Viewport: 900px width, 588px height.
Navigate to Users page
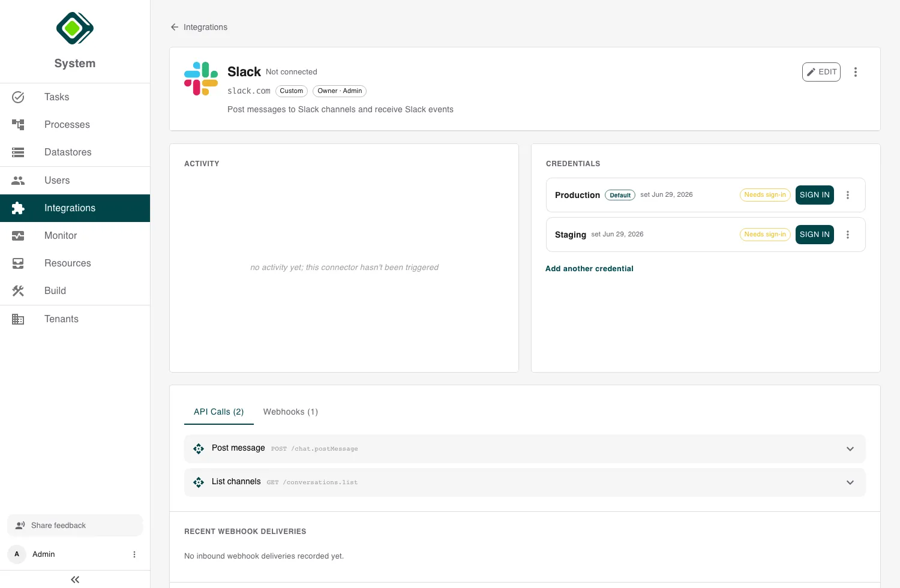pyautogui.click(x=75, y=181)
